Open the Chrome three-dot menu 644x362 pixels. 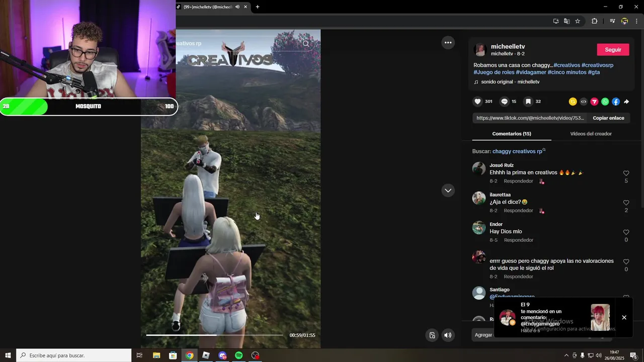click(x=636, y=21)
